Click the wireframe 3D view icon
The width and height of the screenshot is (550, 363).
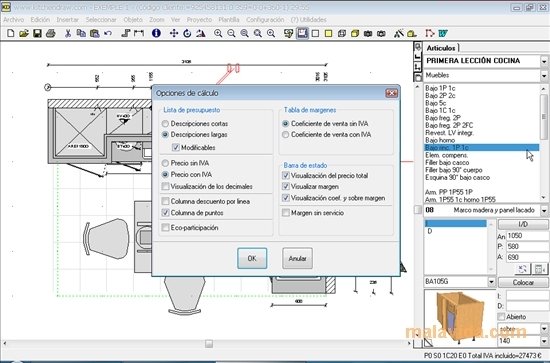pyautogui.click(x=342, y=33)
